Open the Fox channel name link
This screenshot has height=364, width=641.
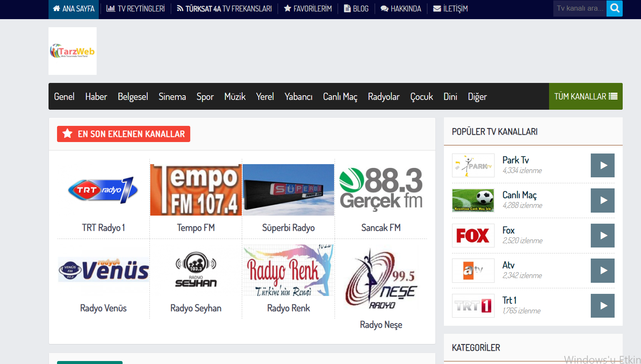tap(508, 230)
